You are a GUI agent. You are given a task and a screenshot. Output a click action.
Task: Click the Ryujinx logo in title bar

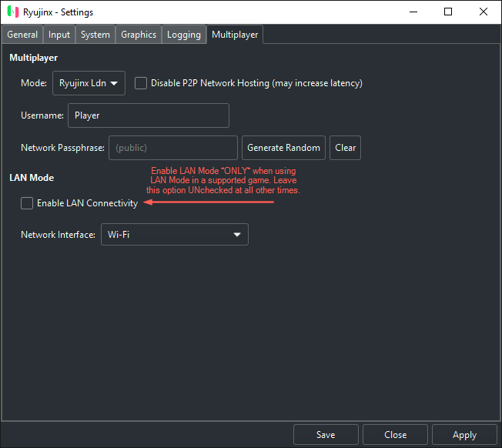[x=13, y=12]
